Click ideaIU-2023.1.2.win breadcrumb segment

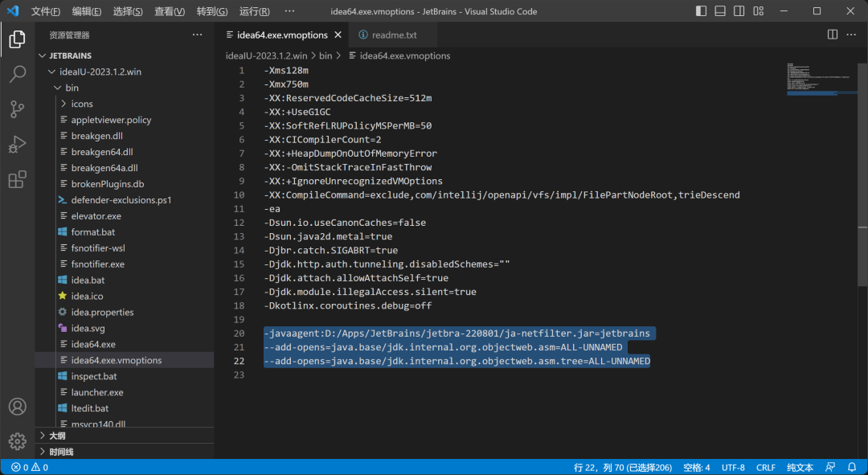266,55
